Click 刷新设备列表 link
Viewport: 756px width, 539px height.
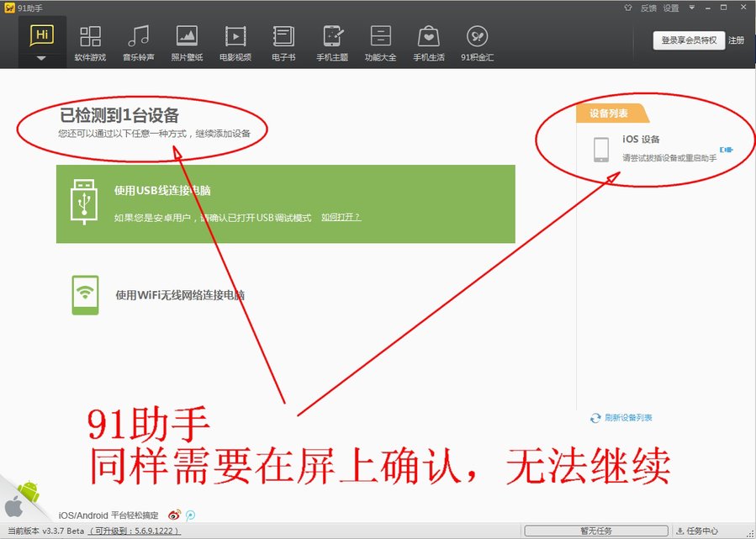coord(628,418)
